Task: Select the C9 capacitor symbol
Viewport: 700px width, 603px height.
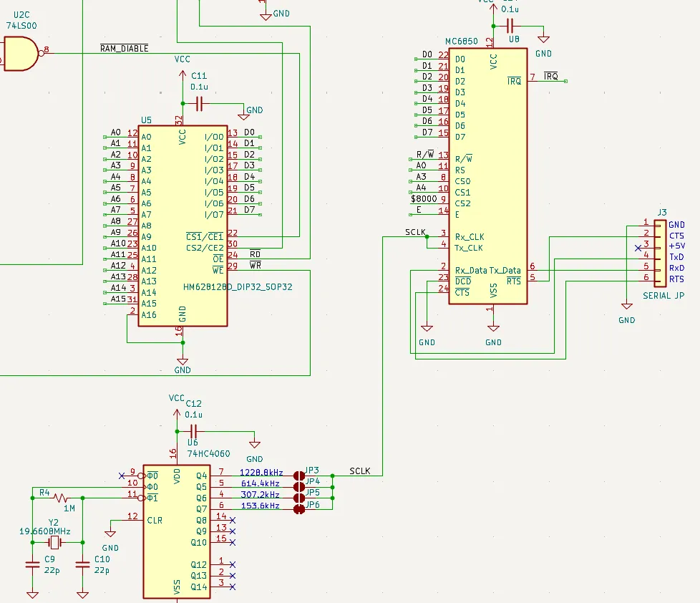Action: pos(33,564)
